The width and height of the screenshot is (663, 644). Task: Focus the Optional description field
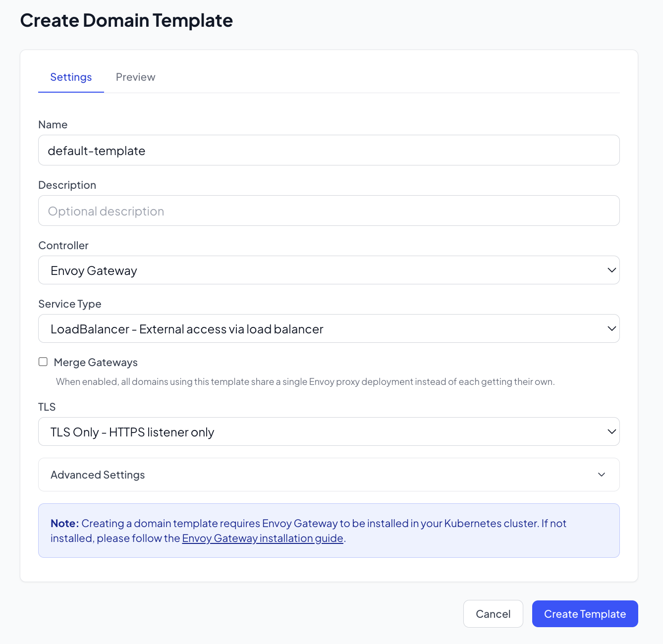[x=329, y=211]
